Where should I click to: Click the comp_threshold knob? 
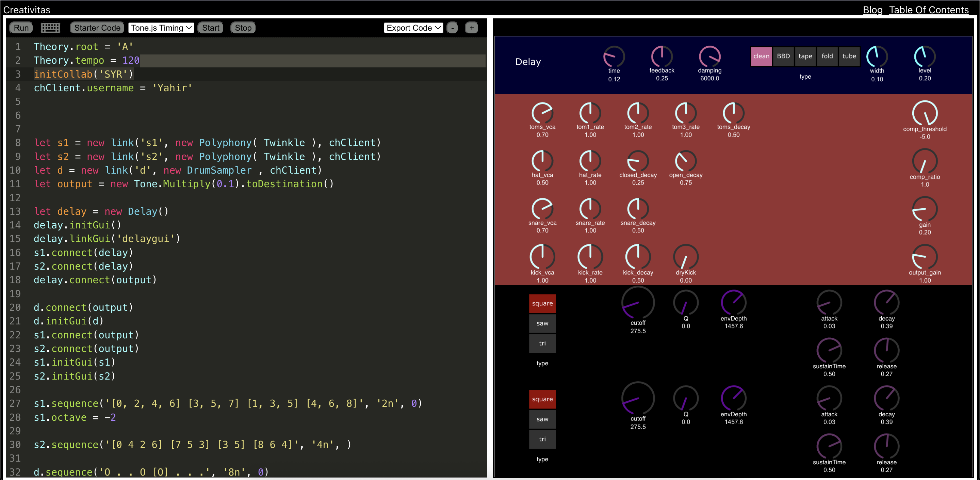coord(925,113)
